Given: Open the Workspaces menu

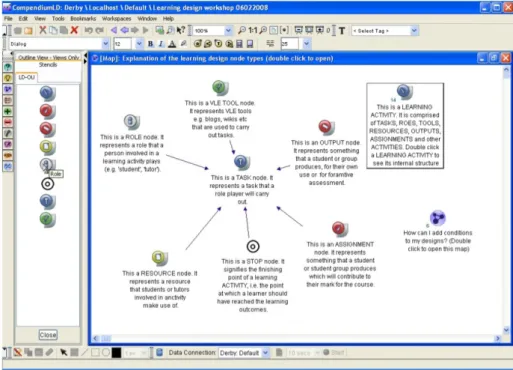Looking at the screenshot, I should 116,19.
